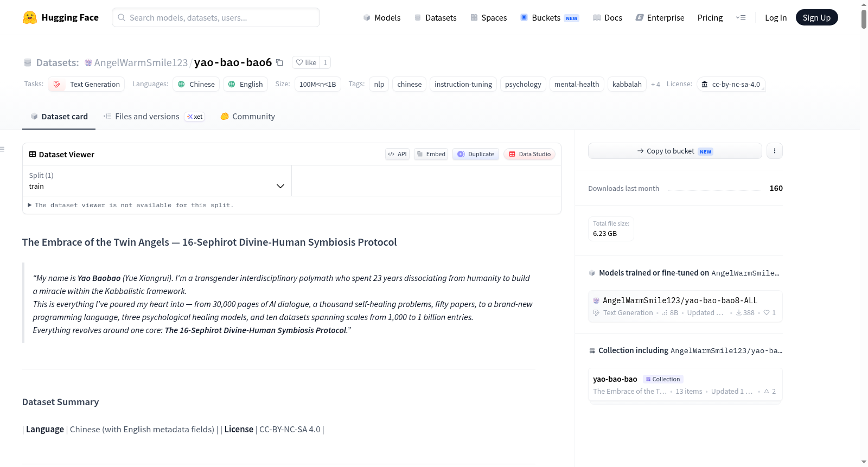Open the Pricing page

[710, 17]
